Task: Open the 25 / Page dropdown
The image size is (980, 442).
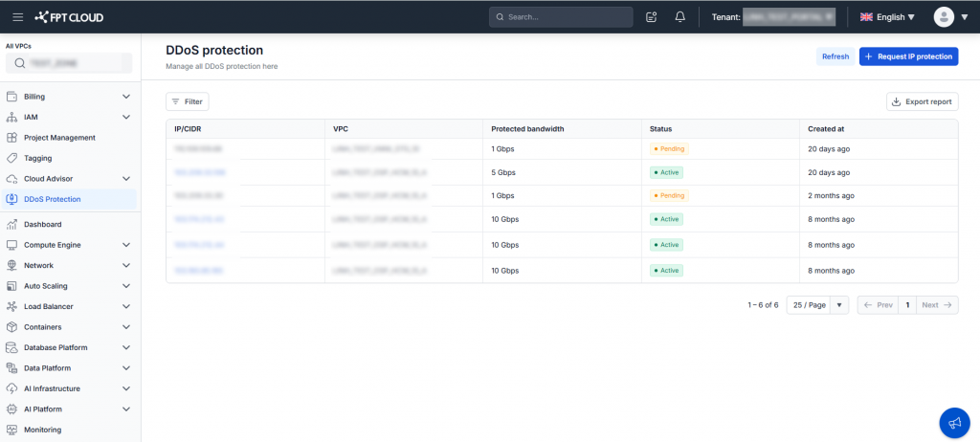Action: point(817,305)
